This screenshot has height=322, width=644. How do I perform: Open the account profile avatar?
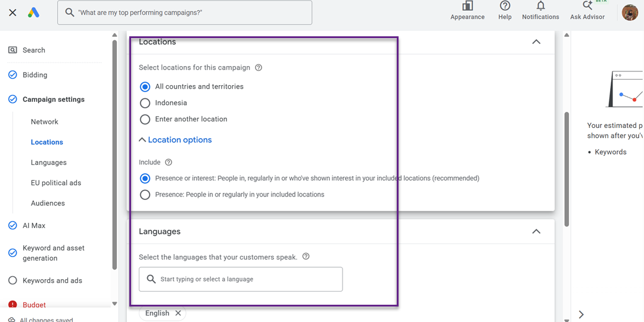tap(630, 12)
